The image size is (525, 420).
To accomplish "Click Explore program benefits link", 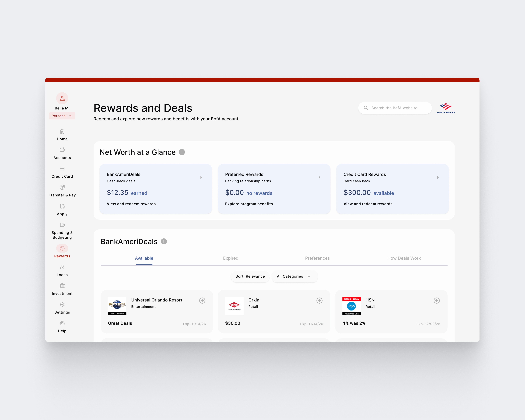I will click(x=249, y=204).
